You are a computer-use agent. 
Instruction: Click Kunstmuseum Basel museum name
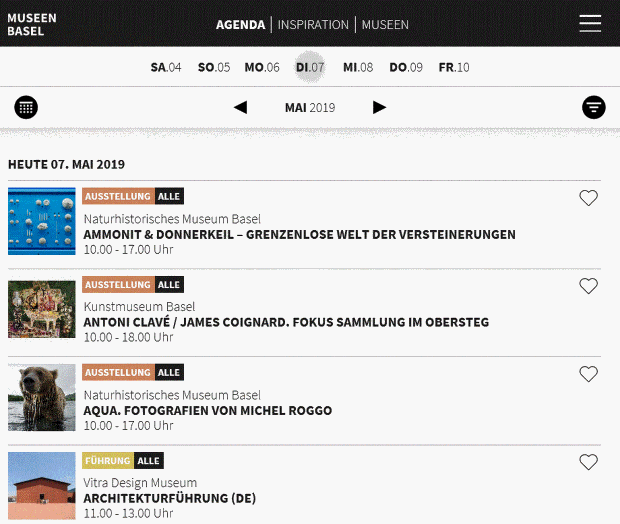click(x=140, y=306)
